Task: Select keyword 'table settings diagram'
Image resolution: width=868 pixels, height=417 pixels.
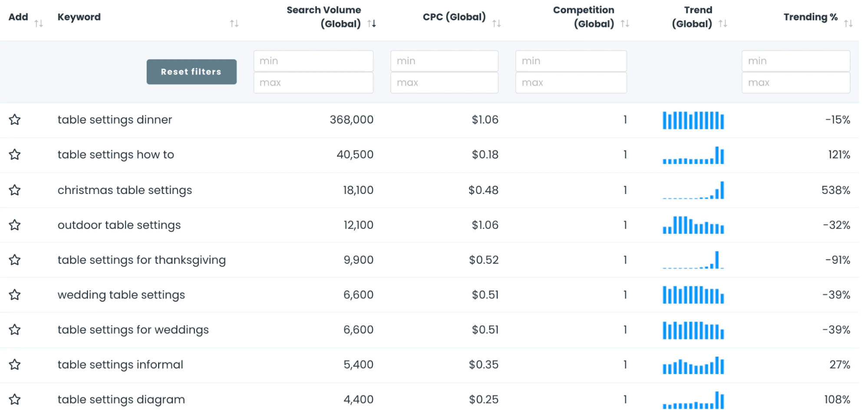Action: (x=121, y=400)
